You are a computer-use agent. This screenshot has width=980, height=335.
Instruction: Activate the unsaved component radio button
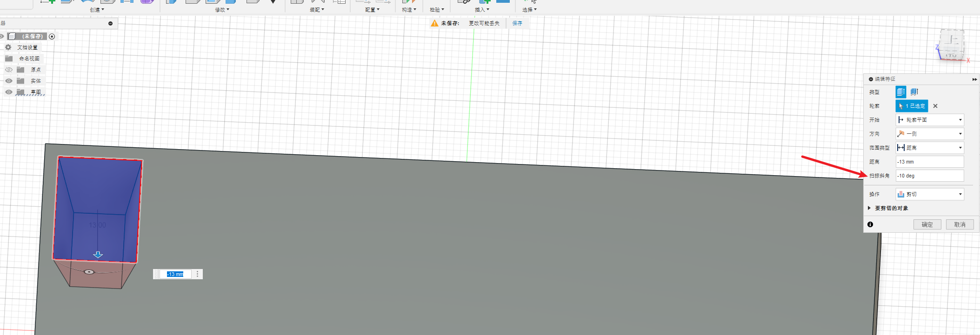coord(52,36)
